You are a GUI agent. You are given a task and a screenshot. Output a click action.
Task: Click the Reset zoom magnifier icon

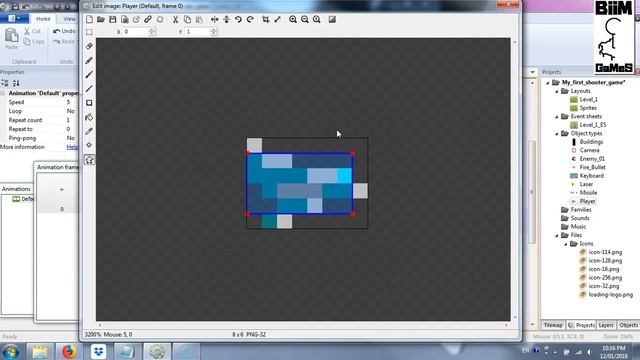tap(316, 19)
